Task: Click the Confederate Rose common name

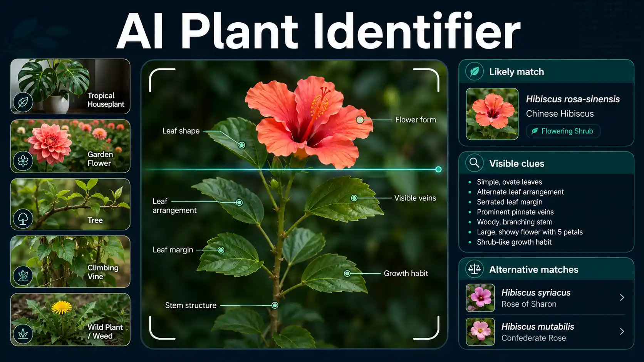Action: point(533,338)
